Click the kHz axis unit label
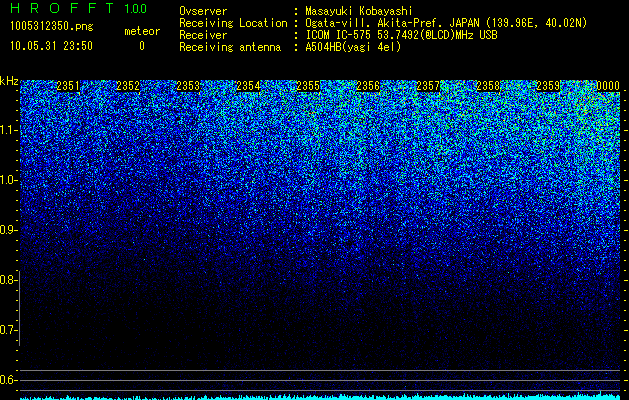 pos(9,81)
